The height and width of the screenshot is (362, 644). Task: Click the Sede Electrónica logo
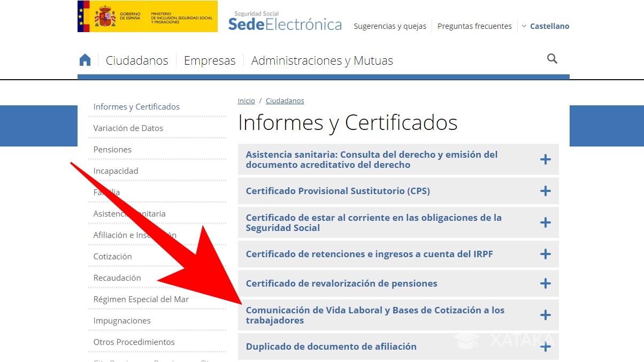click(285, 21)
